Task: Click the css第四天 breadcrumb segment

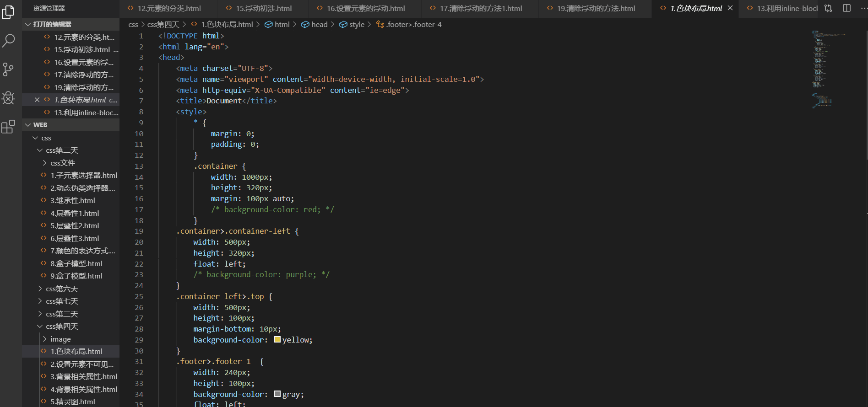Action: pos(163,24)
